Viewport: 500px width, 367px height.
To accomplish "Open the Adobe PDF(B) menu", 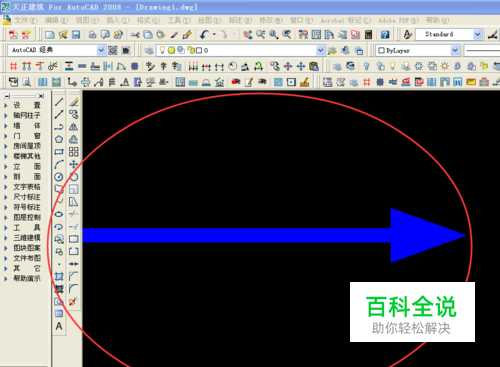I will point(399,21).
